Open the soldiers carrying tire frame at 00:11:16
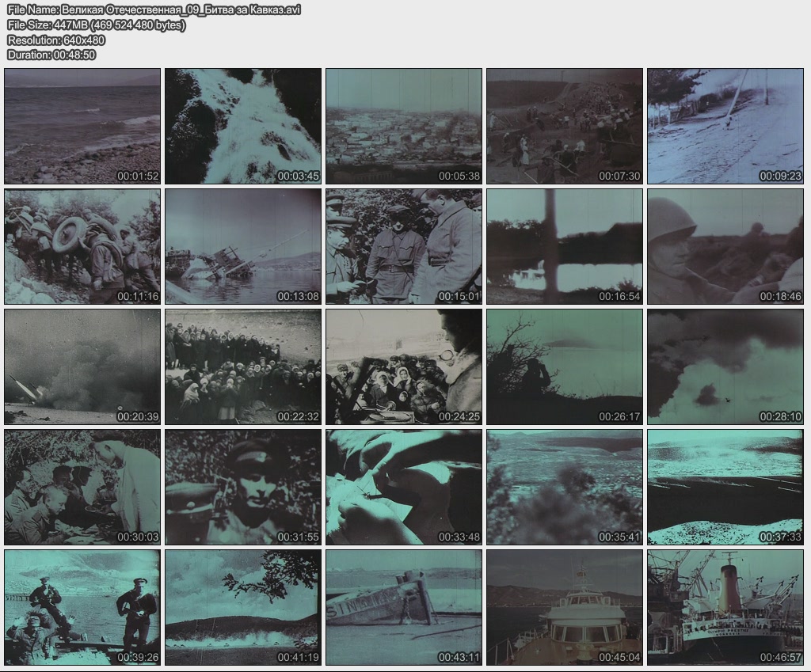This screenshot has width=811, height=672. tap(82, 246)
